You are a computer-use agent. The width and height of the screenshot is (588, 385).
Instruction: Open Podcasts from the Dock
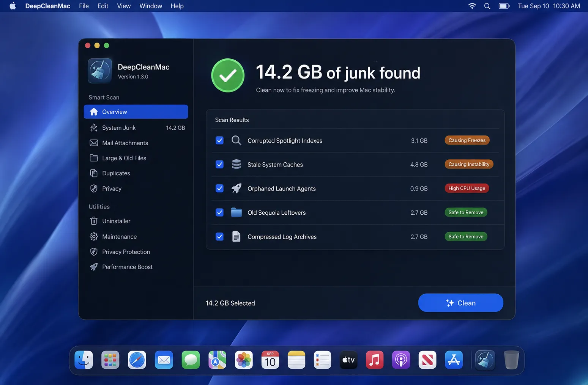point(401,360)
